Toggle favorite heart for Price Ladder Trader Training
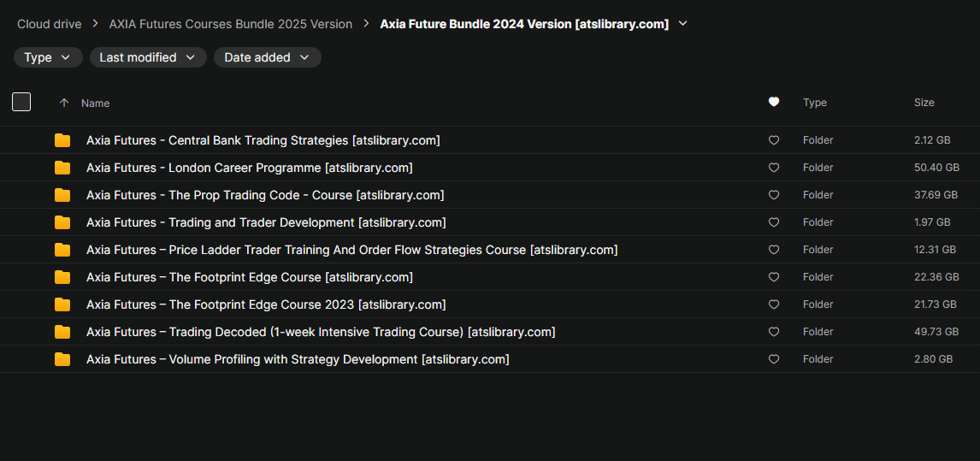980x461 pixels. [774, 250]
